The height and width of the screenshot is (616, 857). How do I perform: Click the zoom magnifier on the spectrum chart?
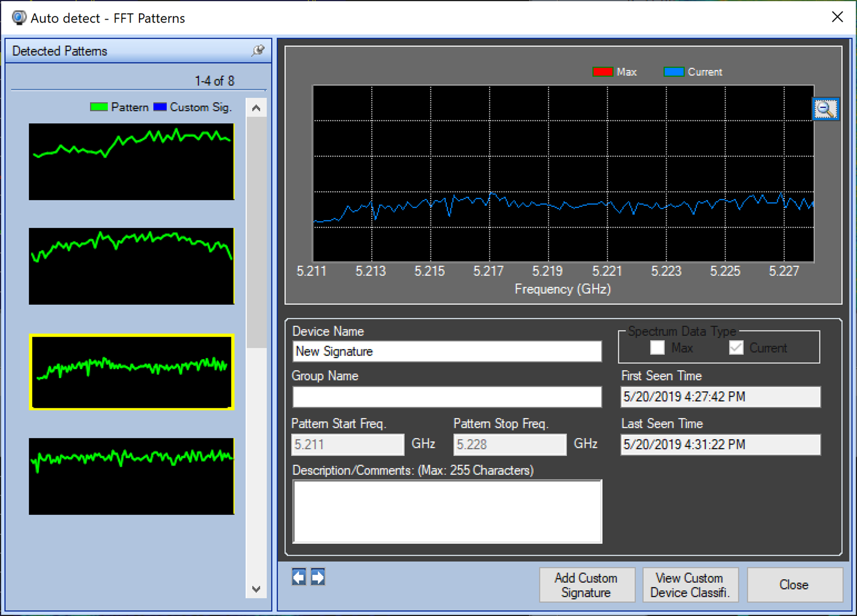pyautogui.click(x=825, y=109)
